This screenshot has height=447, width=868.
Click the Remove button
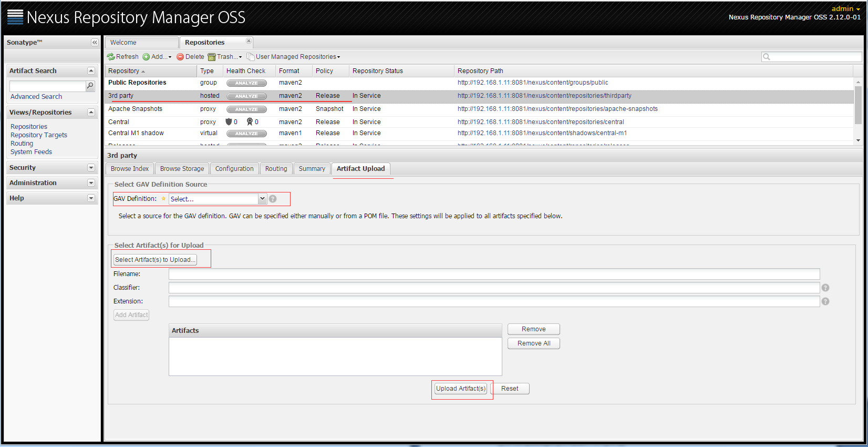(x=534, y=329)
